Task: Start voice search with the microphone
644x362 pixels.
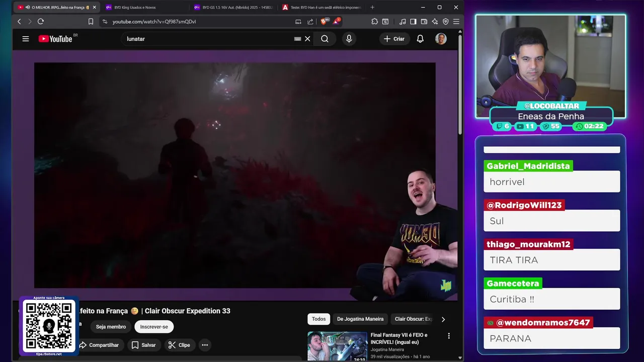Action: click(349, 39)
